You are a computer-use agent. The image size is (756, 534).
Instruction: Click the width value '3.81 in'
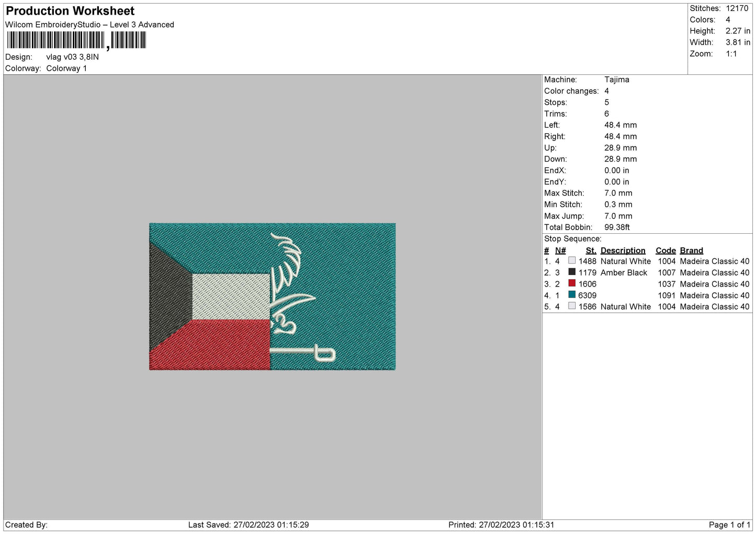coord(738,42)
